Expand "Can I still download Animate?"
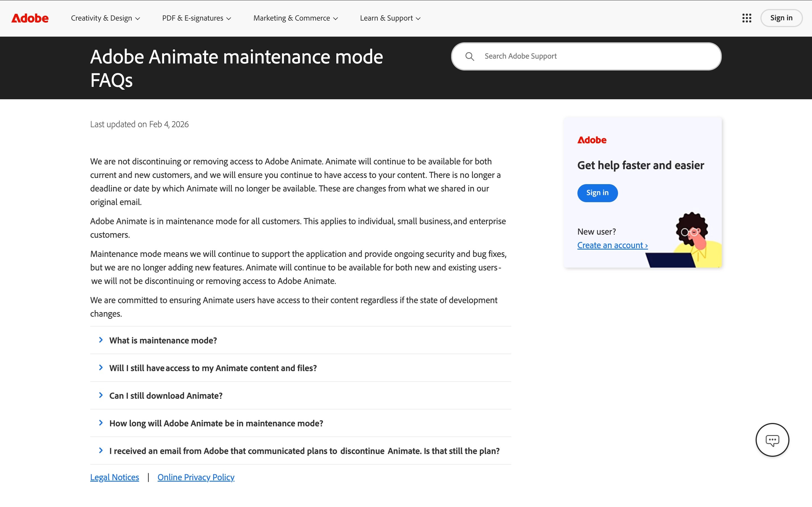 166,396
